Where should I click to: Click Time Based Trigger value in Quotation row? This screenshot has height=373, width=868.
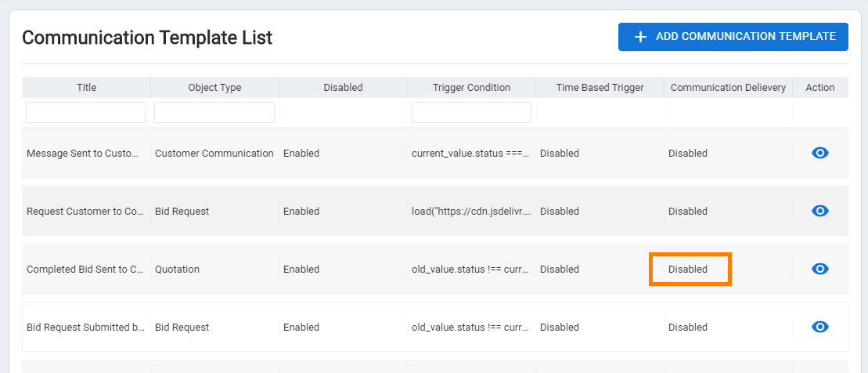[560, 270]
